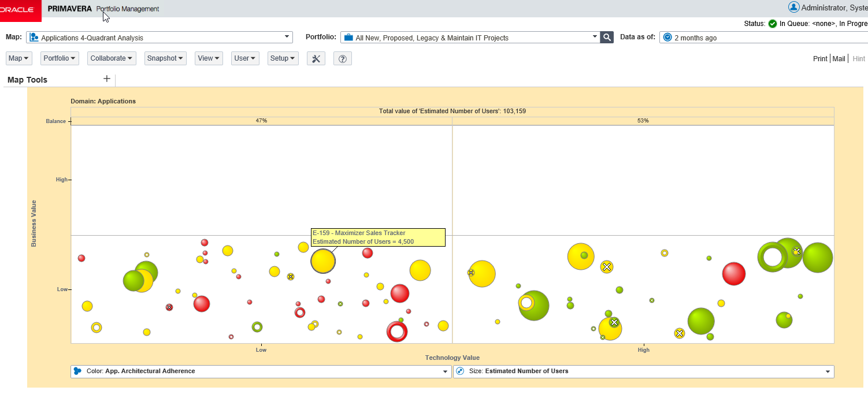
Task: Click the portfolio search magnifier icon
Action: tap(606, 36)
